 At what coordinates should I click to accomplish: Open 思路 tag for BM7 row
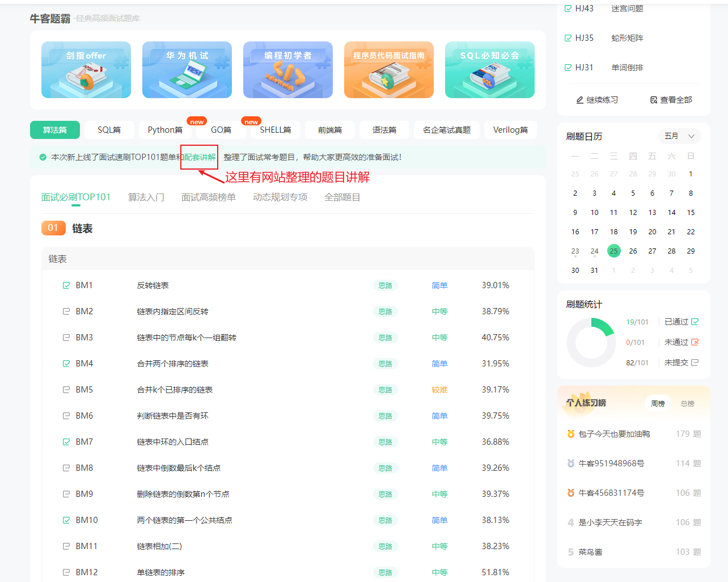pyautogui.click(x=386, y=442)
